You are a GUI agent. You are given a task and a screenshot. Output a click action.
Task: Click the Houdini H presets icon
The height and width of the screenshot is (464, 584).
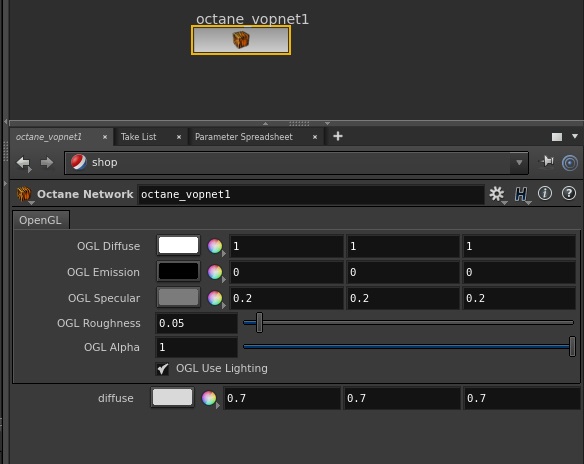[x=521, y=194]
